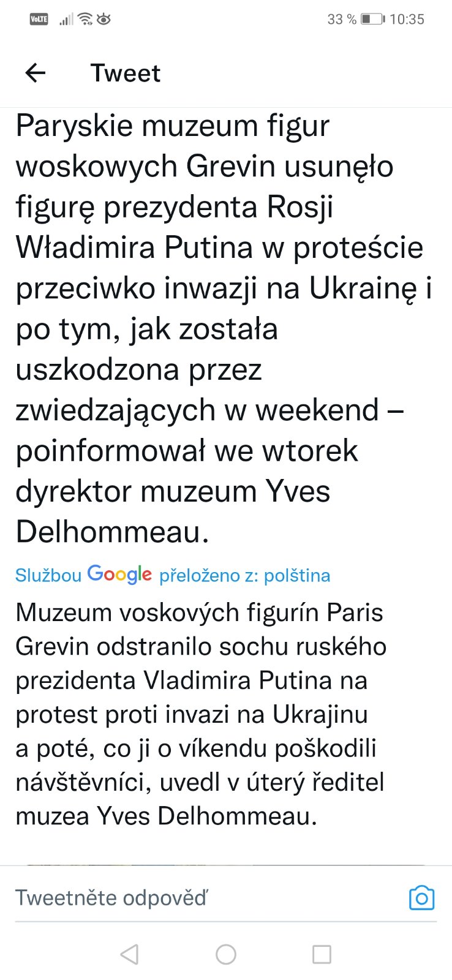Tap the "přeloženo z: polština" link
Image resolution: width=452 pixels, height=980 pixels.
244,575
